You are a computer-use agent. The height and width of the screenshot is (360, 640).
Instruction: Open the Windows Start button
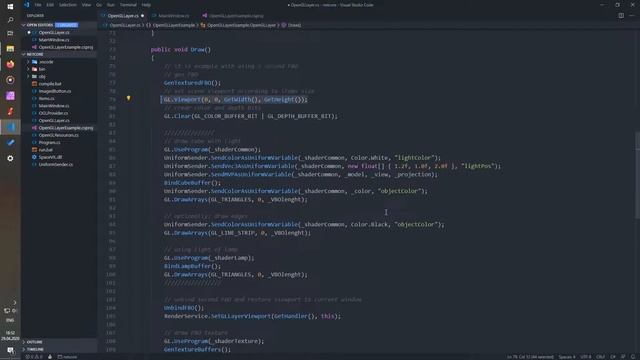point(10,7)
